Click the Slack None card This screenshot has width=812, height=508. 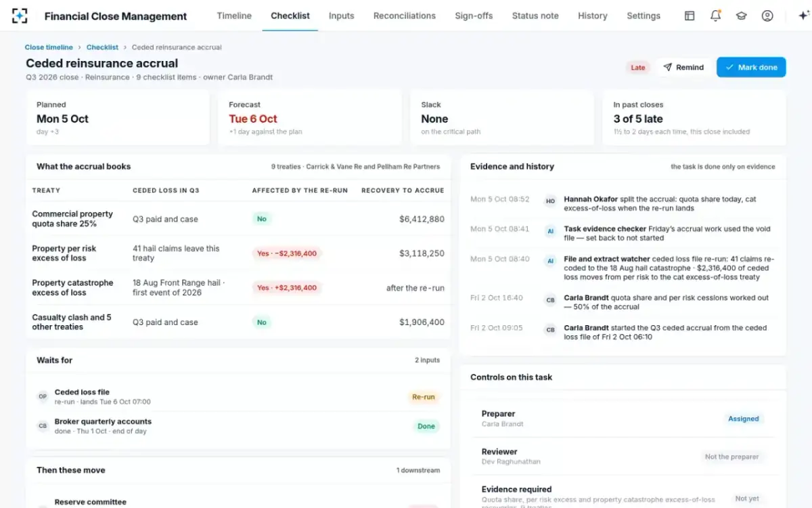(x=502, y=118)
